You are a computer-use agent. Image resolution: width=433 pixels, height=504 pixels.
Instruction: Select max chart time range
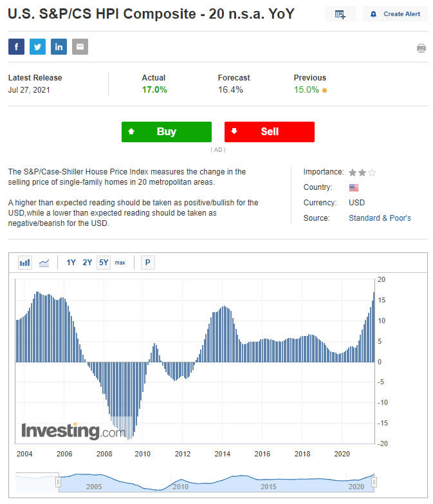click(x=120, y=263)
